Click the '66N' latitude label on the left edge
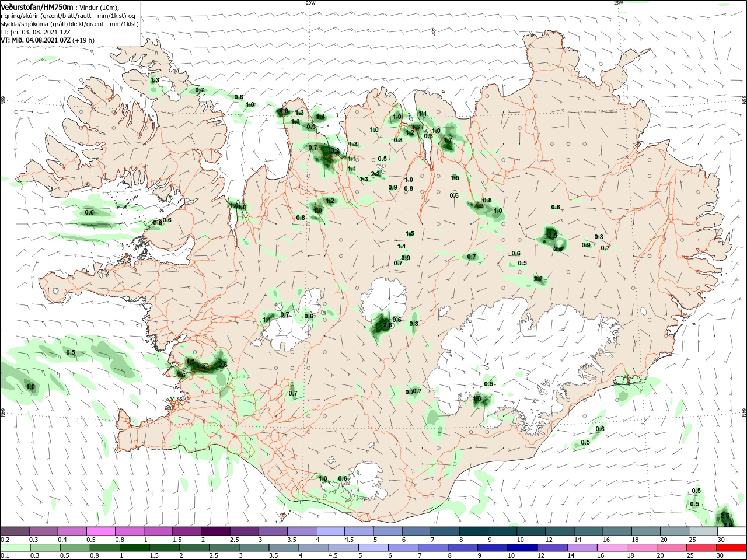This screenshot has height=560, width=747. point(2,100)
